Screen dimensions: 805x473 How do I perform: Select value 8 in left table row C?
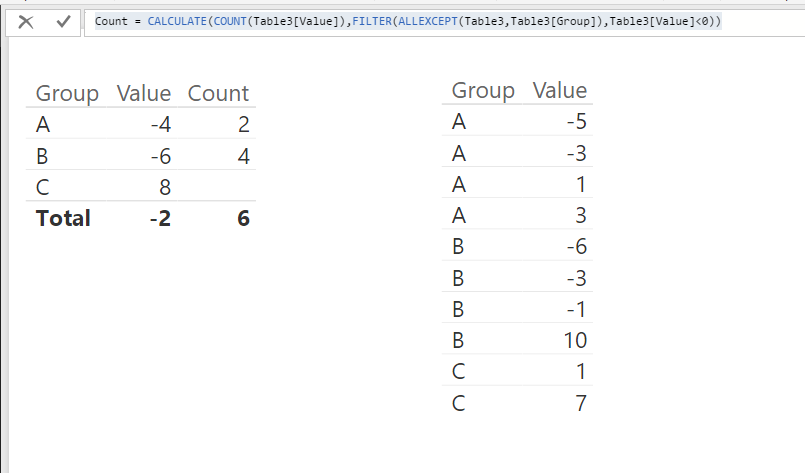[165, 187]
